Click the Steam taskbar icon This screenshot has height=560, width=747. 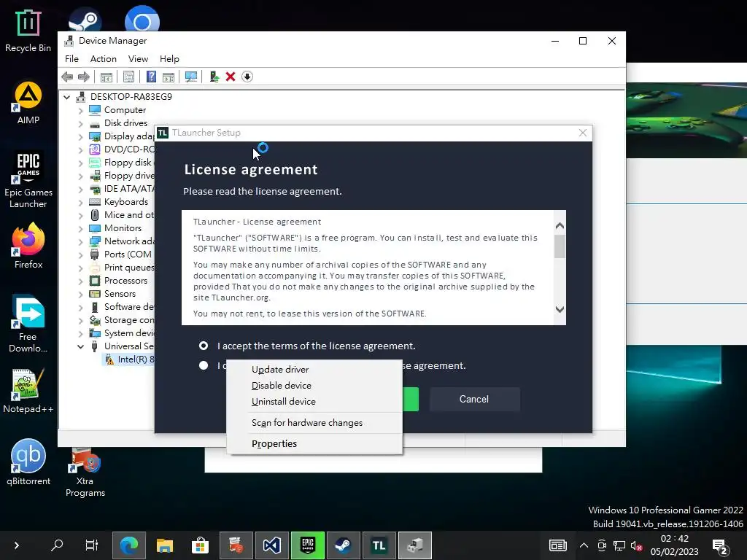343,545
